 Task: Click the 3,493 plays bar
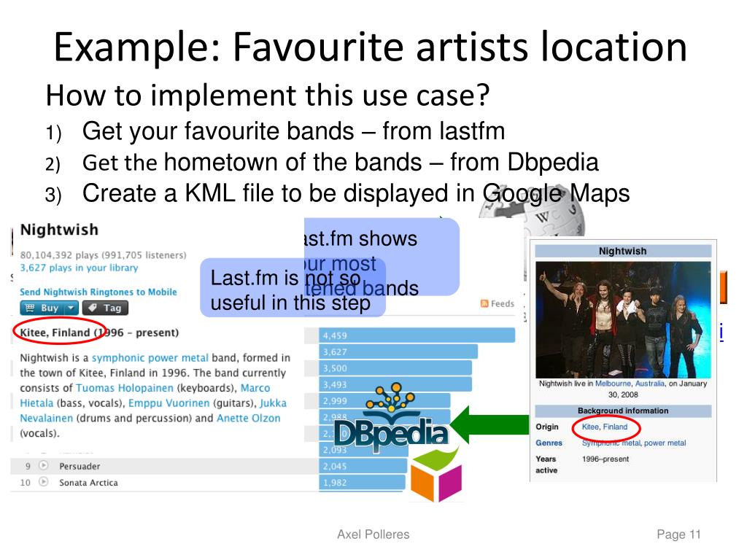tap(395, 384)
